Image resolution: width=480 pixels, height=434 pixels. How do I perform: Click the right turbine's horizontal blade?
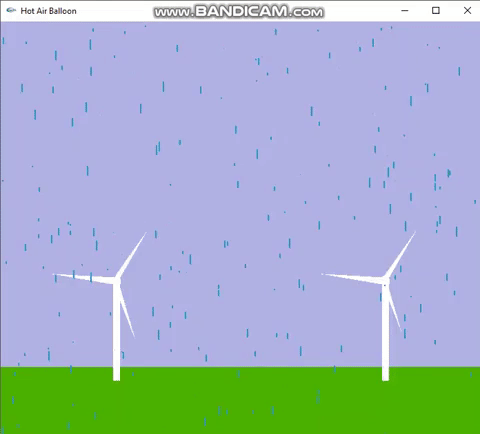(x=353, y=278)
